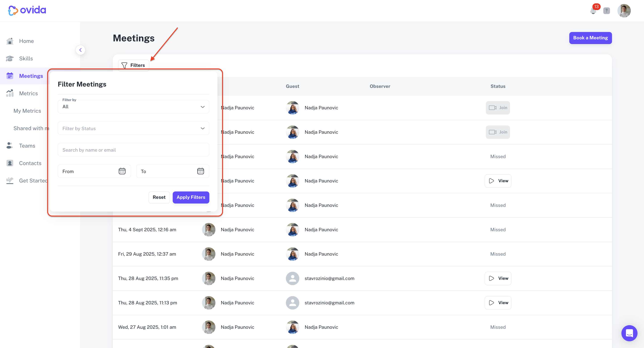Click the Contacts person icon
This screenshot has height=348, width=644.
(10, 163)
